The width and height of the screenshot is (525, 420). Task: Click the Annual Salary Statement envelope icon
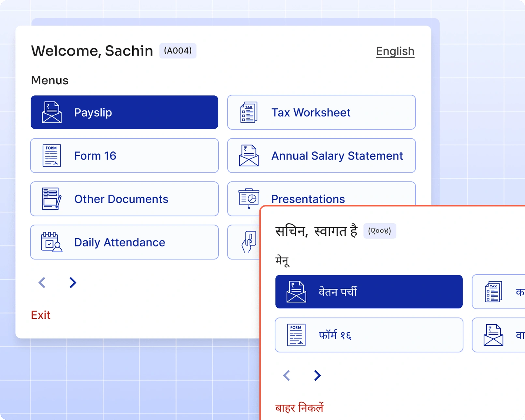[x=248, y=156]
